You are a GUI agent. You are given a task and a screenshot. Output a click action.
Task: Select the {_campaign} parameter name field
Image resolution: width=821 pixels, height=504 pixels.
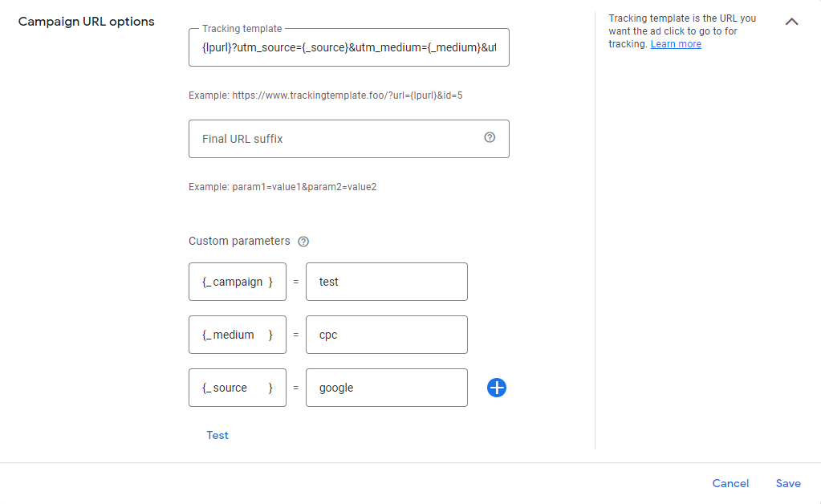point(238,282)
